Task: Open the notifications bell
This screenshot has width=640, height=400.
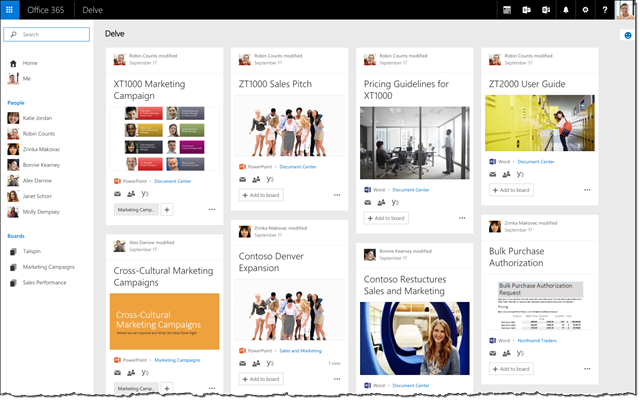Action: (x=566, y=10)
